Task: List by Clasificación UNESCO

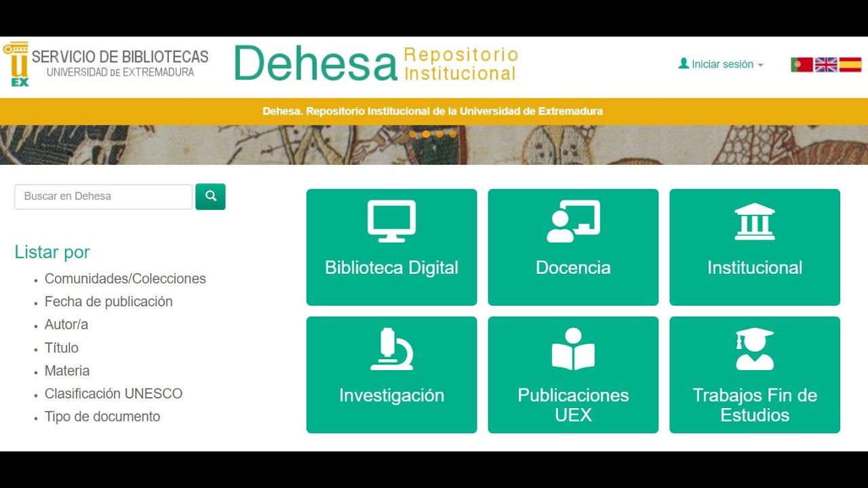Action: coord(113,394)
